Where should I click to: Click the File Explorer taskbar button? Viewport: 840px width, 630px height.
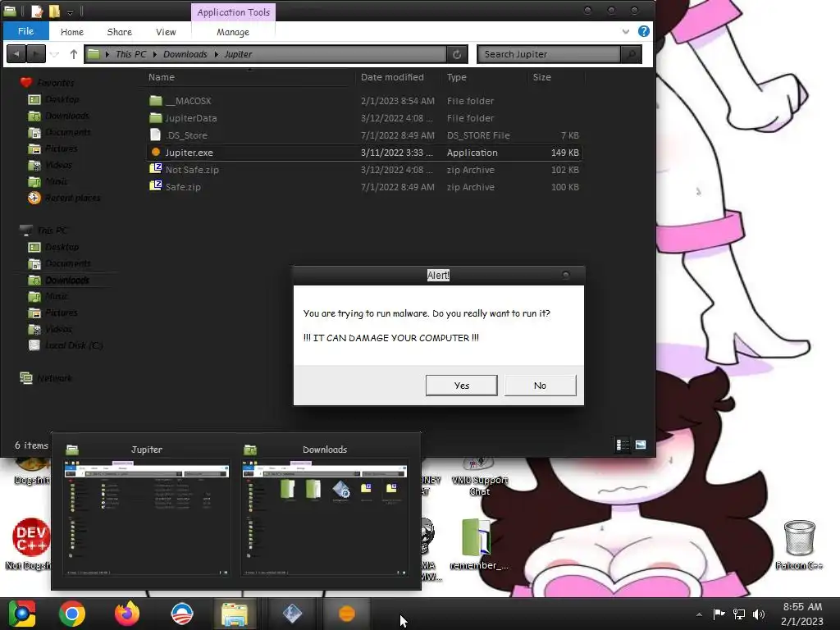pyautogui.click(x=234, y=614)
